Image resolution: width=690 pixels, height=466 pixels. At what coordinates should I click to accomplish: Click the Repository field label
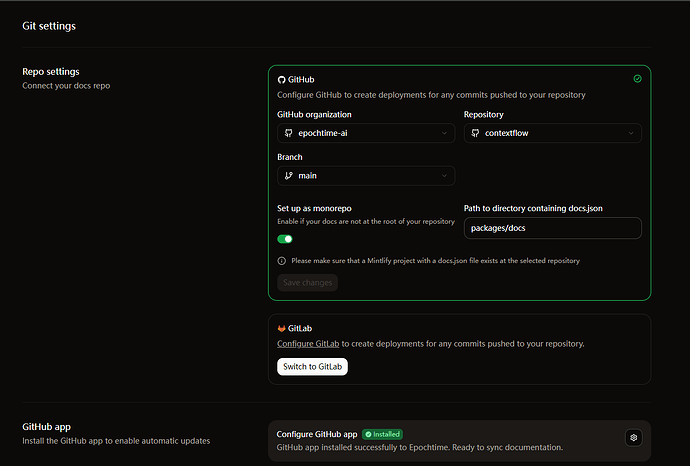point(484,114)
